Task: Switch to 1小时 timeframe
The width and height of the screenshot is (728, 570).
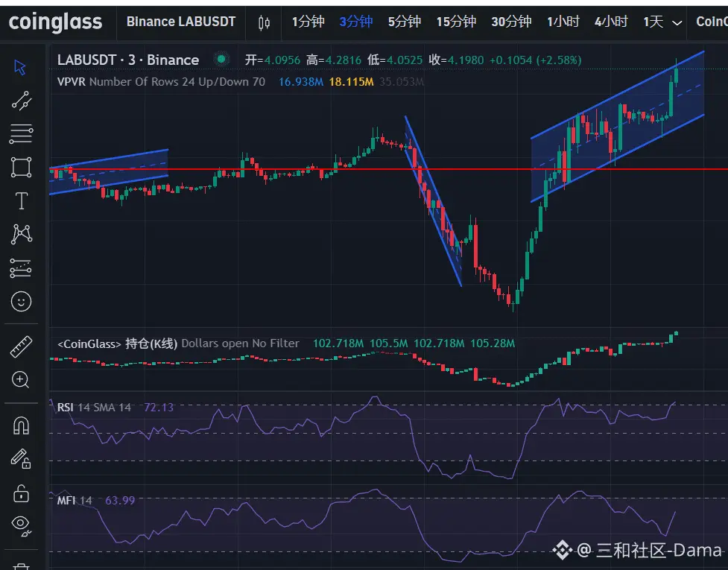Action: [563, 22]
